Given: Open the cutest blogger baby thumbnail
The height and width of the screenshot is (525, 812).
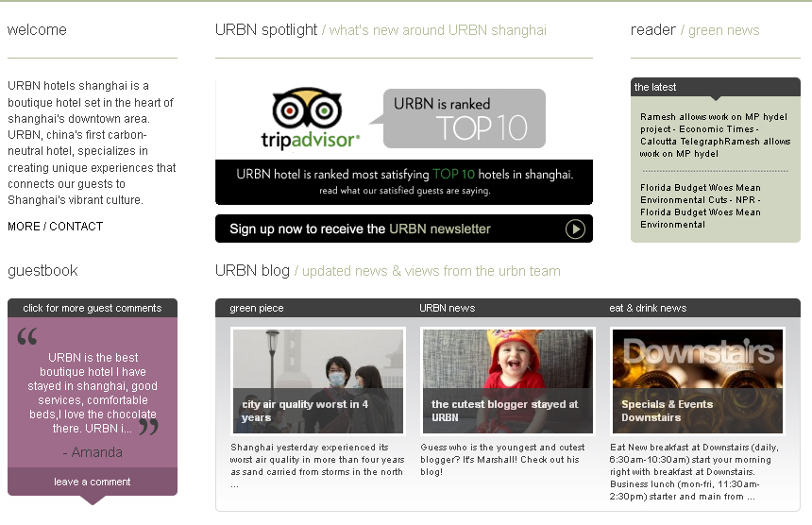Looking at the screenshot, I should [x=508, y=381].
